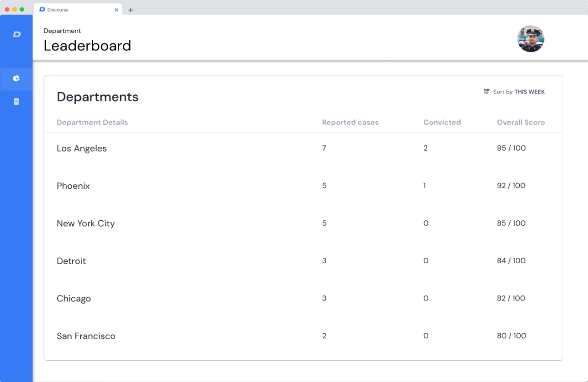Click the Leaderboard page title
Screen dimensions: 588x382
87,46
